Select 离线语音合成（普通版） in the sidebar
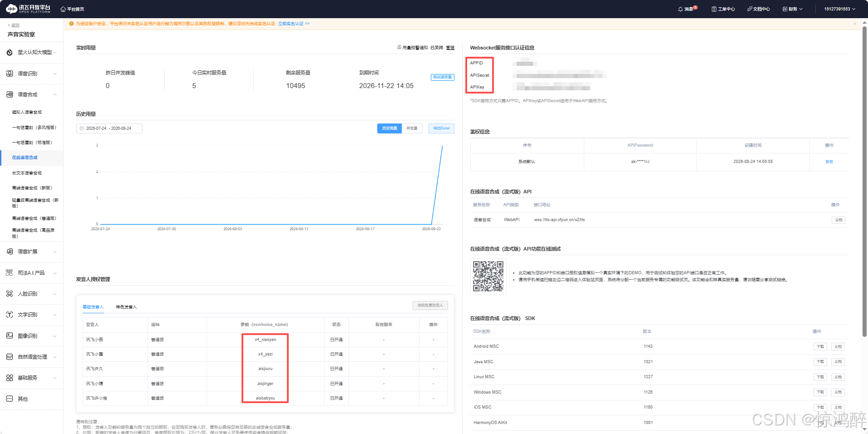This screenshot has height=434, width=868. pos(35,218)
